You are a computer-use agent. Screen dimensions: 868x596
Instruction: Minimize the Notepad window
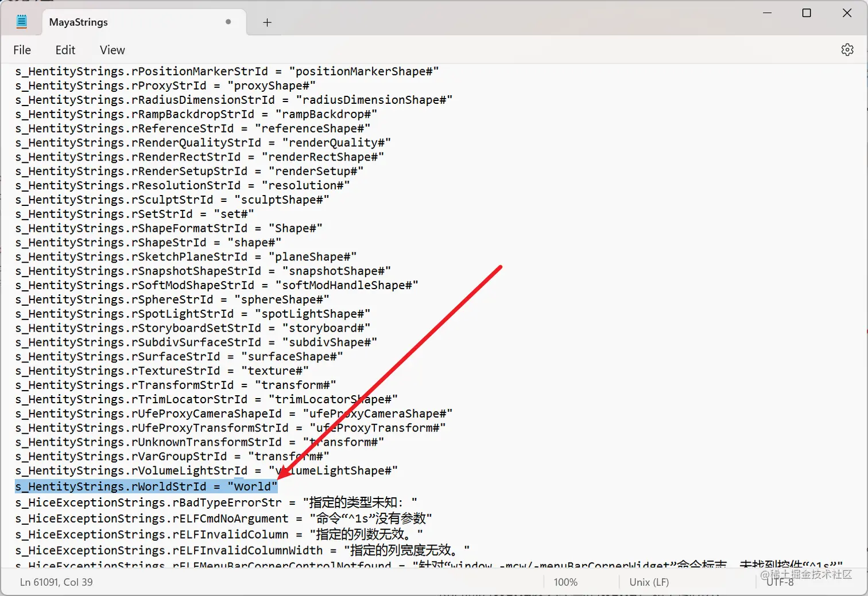(767, 13)
